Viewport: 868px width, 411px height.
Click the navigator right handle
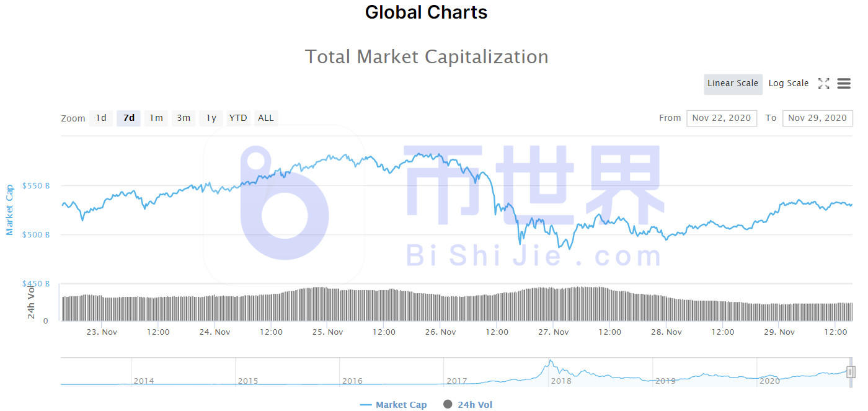[851, 372]
